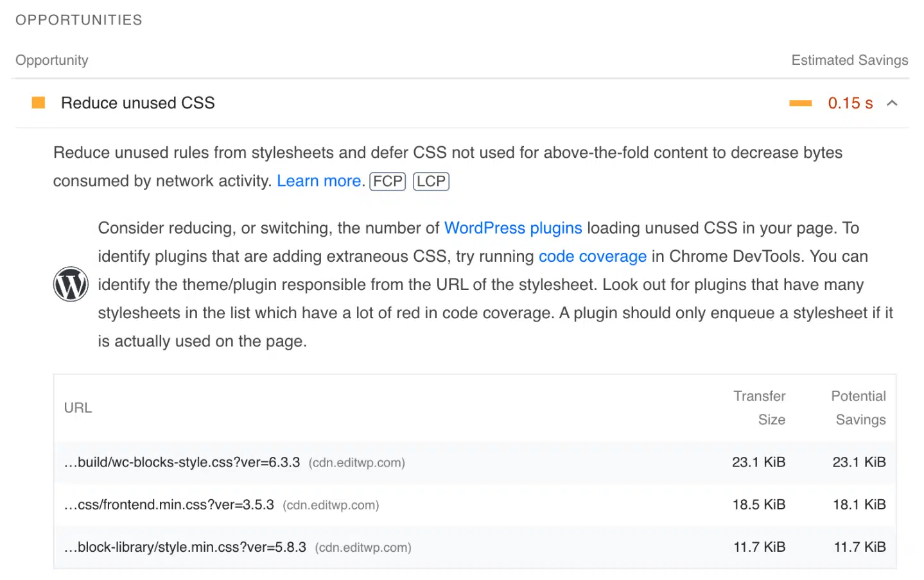Open the wc-blocks-style.css URL entry

[182, 463]
